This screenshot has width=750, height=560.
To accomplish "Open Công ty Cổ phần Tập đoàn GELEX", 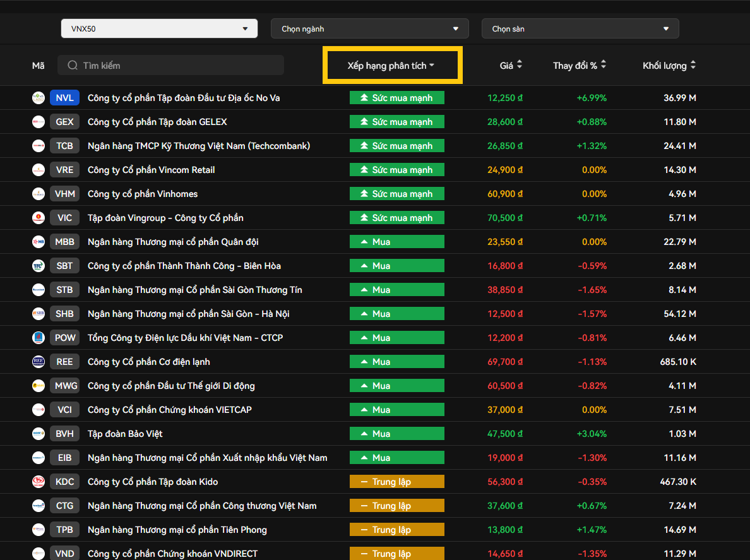I will coord(157,121).
